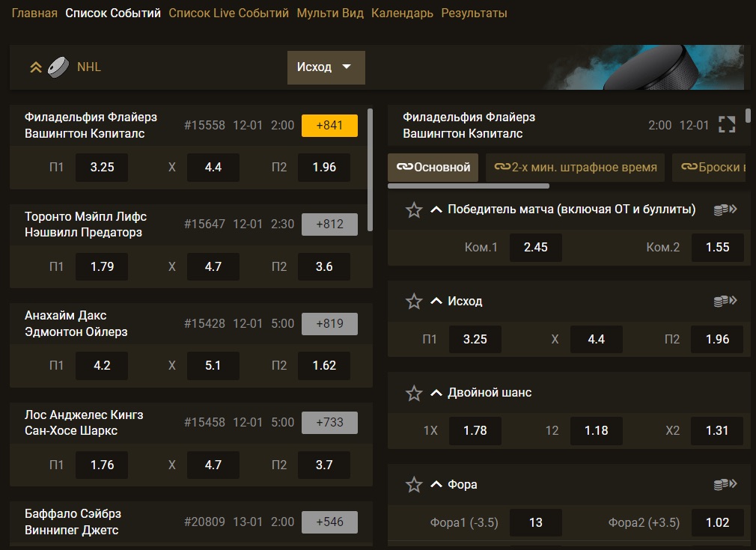Favorite the Исход market star
This screenshot has width=756, height=550.
tap(414, 302)
